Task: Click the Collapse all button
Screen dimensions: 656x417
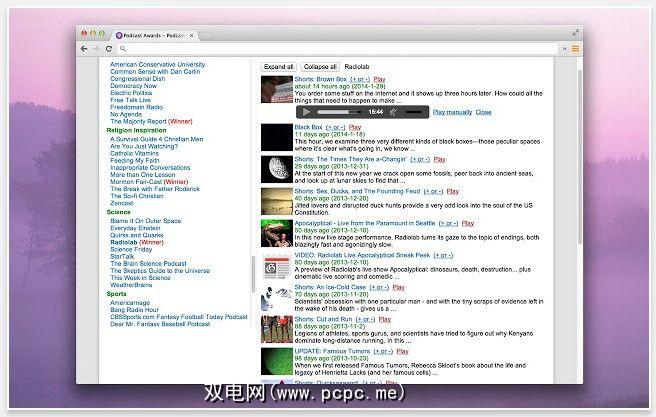Action: 320,67
